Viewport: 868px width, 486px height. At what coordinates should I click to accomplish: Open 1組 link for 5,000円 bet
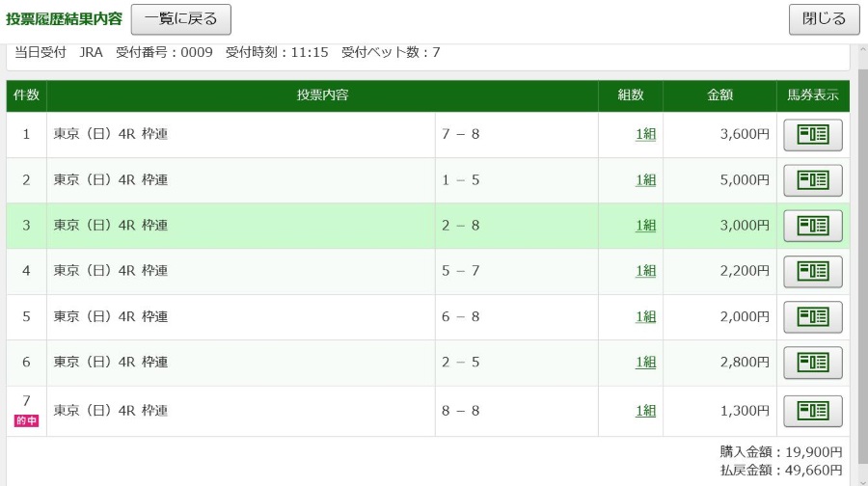(x=645, y=180)
